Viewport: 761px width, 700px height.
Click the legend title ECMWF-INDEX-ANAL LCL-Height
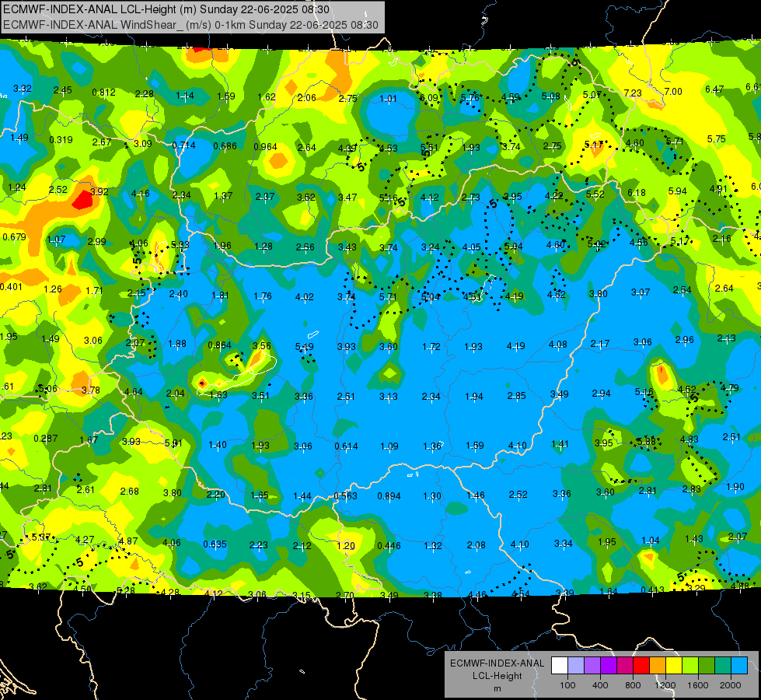point(497,670)
